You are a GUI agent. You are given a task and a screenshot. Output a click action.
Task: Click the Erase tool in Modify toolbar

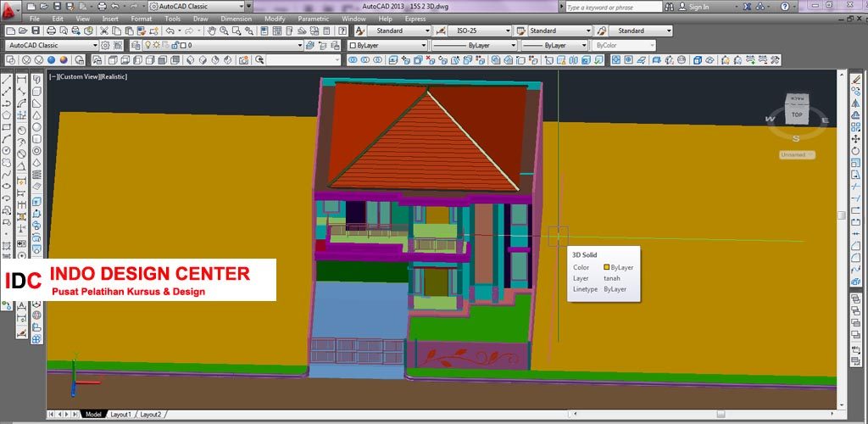click(856, 80)
